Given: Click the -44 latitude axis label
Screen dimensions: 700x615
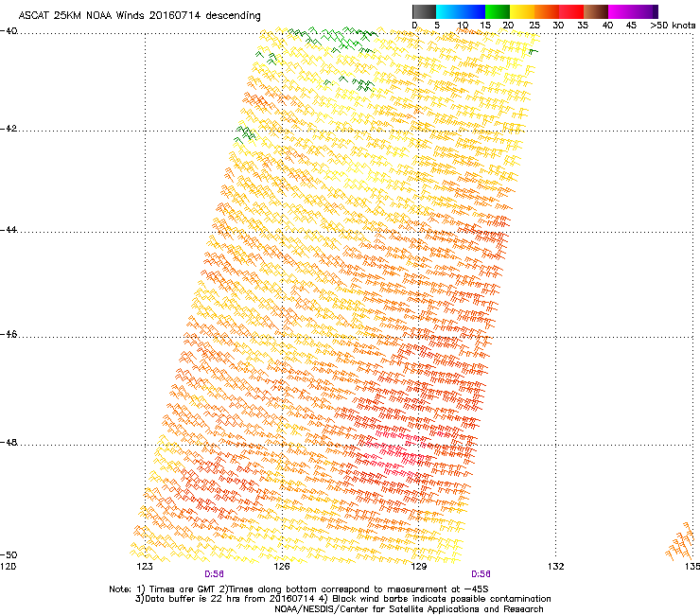Looking at the screenshot, I should [9, 230].
